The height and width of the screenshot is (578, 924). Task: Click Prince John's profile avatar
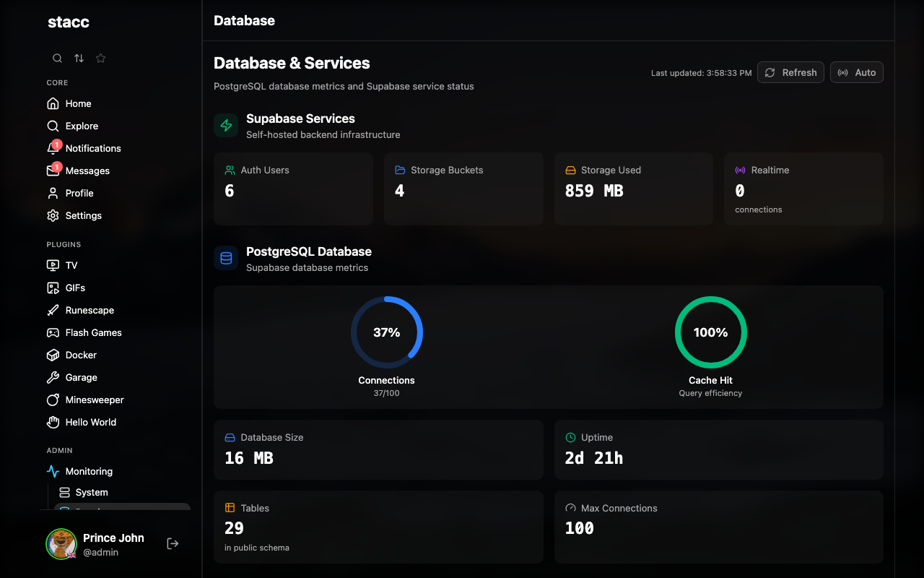61,543
